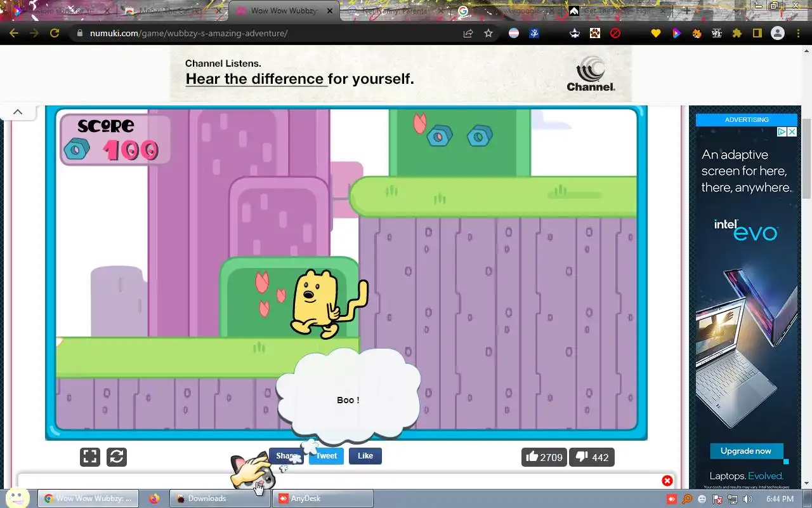Image resolution: width=812 pixels, height=508 pixels.
Task: Click the volume speaker tray icon
Action: (x=748, y=499)
